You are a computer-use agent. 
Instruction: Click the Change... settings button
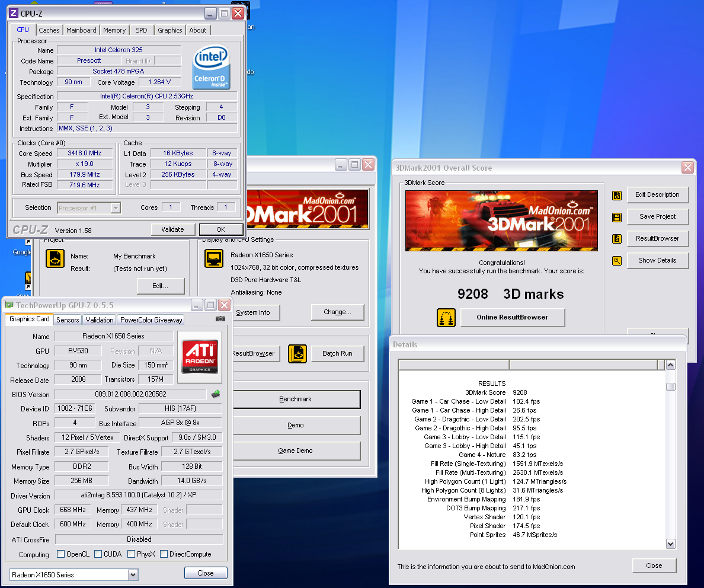click(x=338, y=312)
